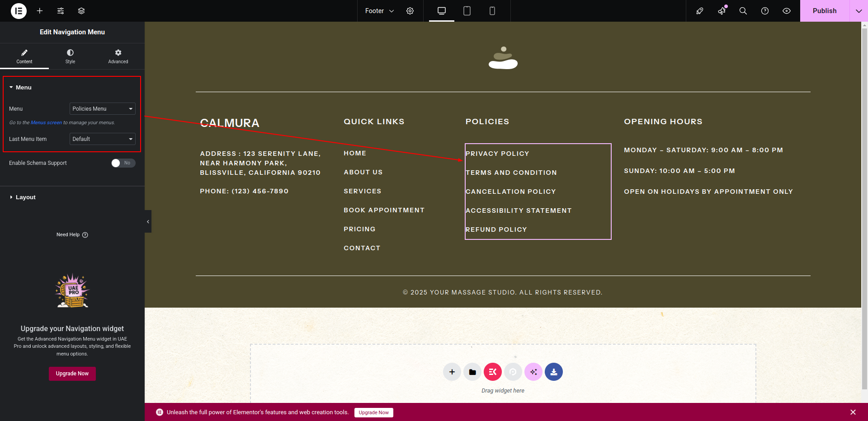Screen dimensions: 868x421
Task: Switch to the Advanced tab
Action: 118,56
